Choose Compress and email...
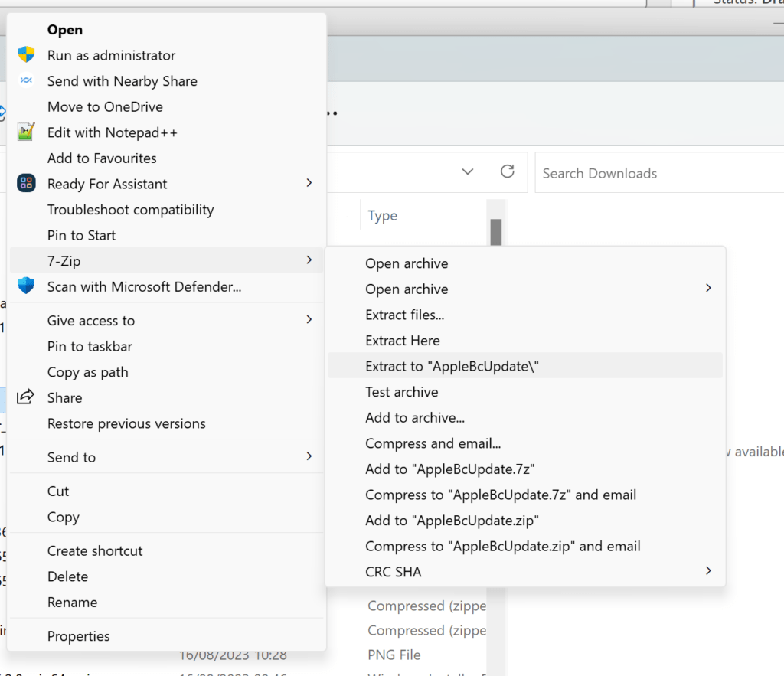 [x=525, y=443]
